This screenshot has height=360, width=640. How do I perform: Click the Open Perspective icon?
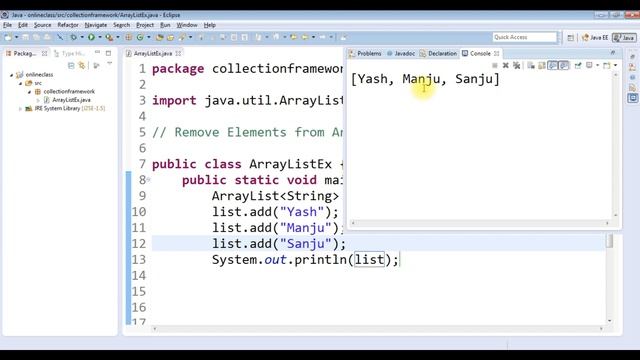571,38
